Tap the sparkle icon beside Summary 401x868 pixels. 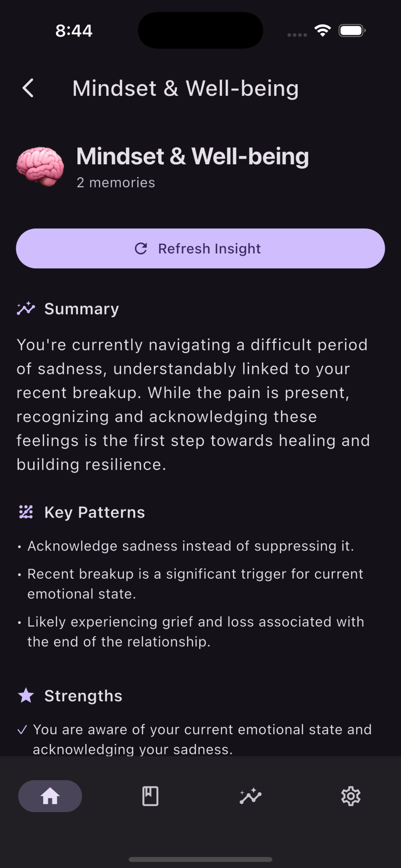pyautogui.click(x=26, y=308)
